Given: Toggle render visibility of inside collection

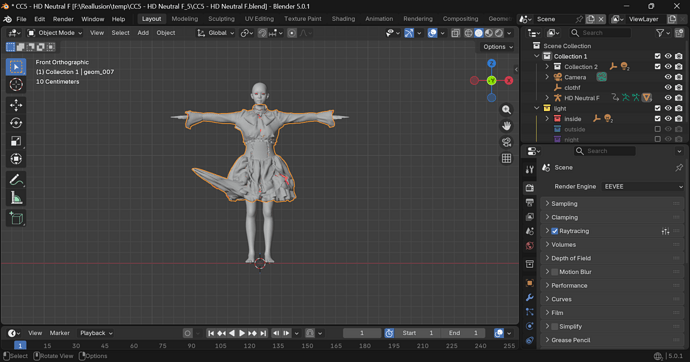Looking at the screenshot, I should (x=679, y=119).
